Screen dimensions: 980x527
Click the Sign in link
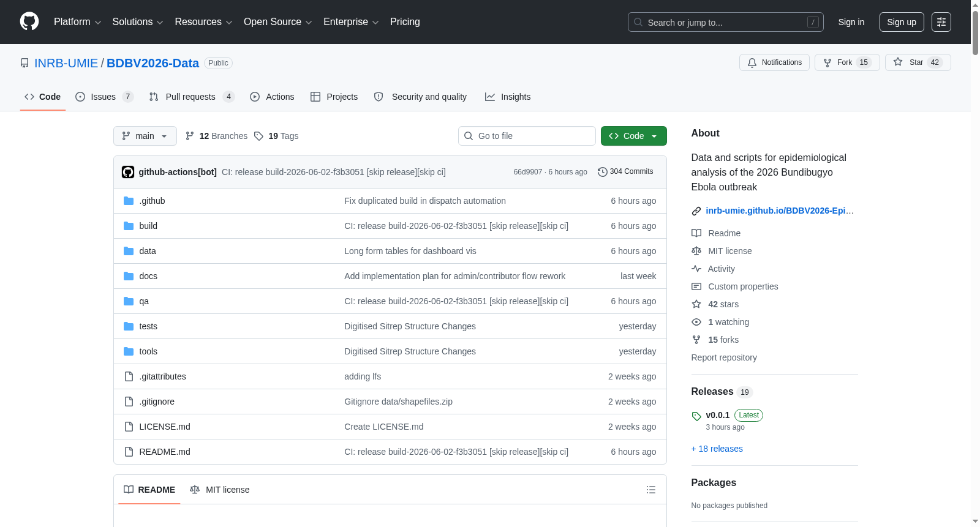click(851, 22)
